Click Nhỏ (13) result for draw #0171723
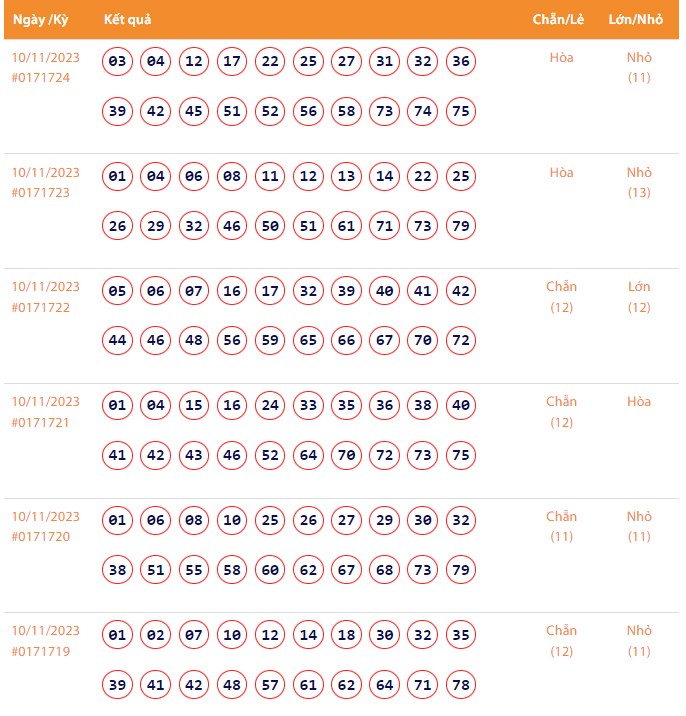 coord(639,182)
